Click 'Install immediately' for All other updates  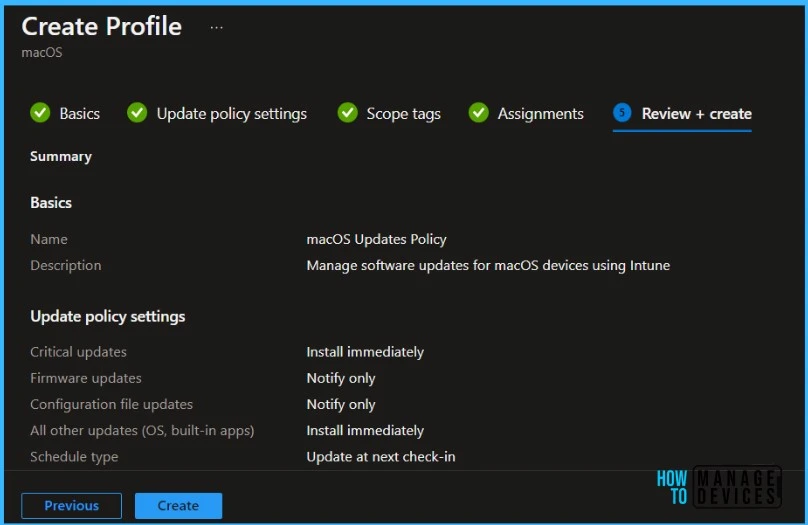pos(365,430)
